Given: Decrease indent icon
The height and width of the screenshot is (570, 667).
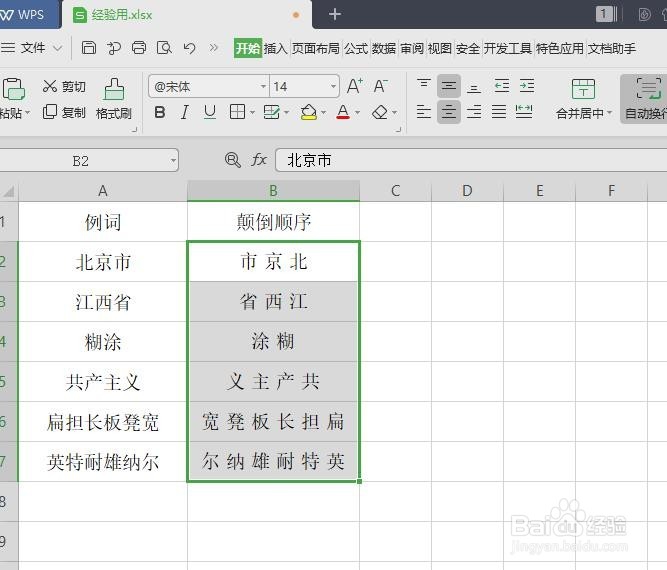Looking at the screenshot, I should [502, 86].
